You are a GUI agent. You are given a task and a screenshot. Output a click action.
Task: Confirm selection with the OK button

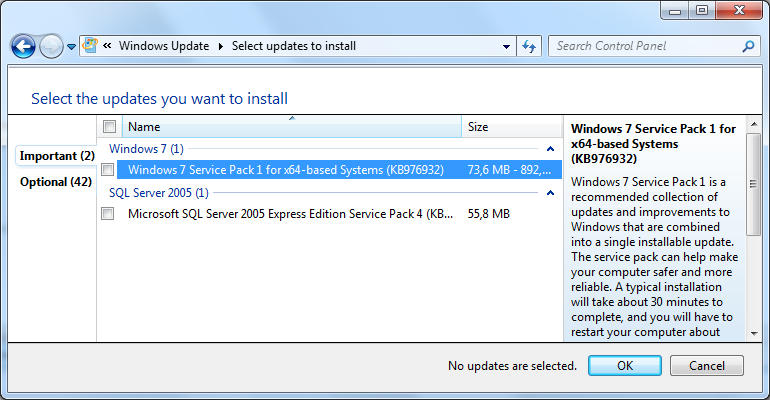coord(625,366)
